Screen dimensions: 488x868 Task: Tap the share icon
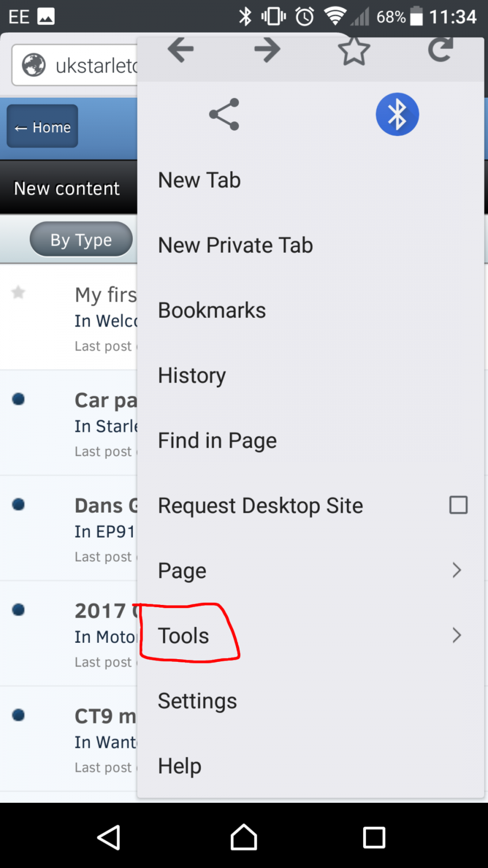coord(224,114)
